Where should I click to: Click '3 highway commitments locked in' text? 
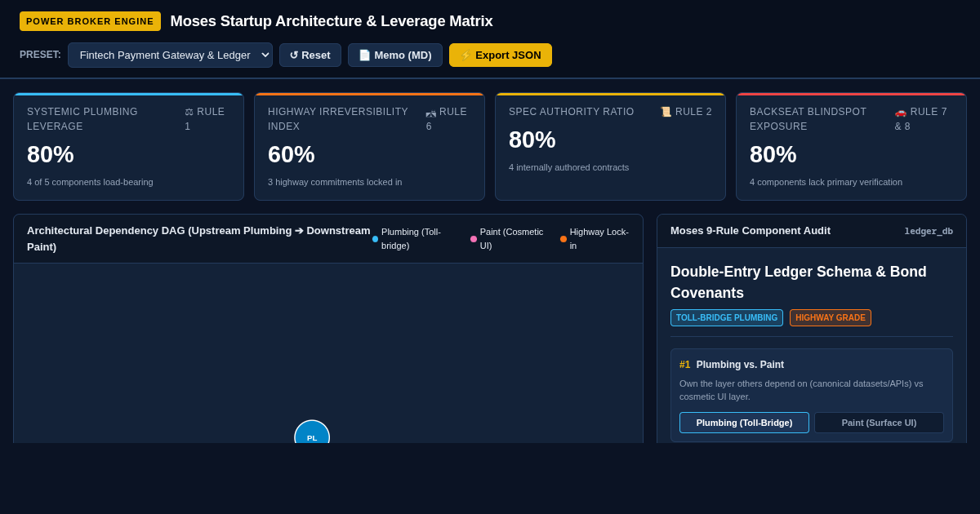(335, 182)
